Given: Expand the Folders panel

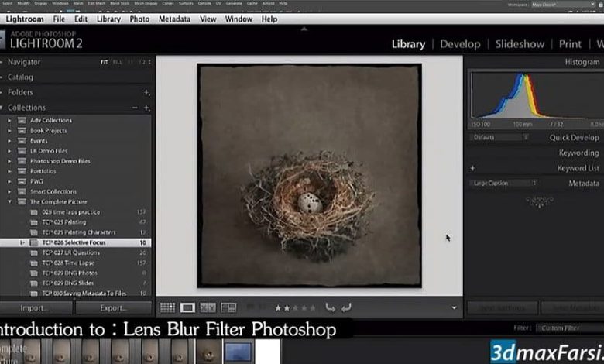Looking at the screenshot, I should [20, 92].
